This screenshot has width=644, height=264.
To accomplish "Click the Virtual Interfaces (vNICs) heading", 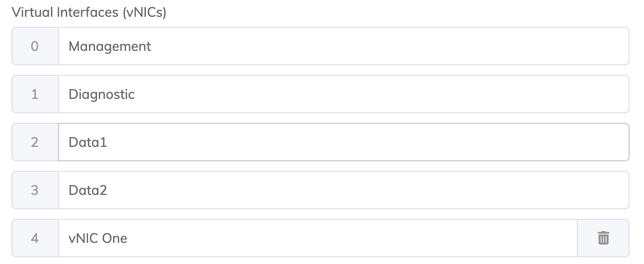I will click(x=89, y=12).
